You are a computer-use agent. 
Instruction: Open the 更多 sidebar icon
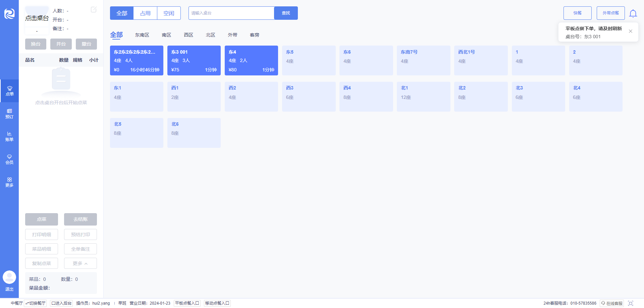pyautogui.click(x=9, y=182)
